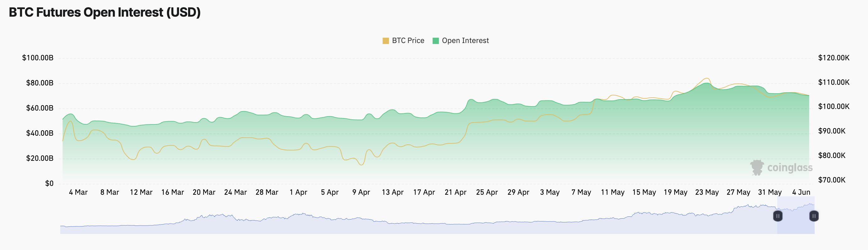Click the right range slider handle
The image size is (868, 250).
point(813,216)
